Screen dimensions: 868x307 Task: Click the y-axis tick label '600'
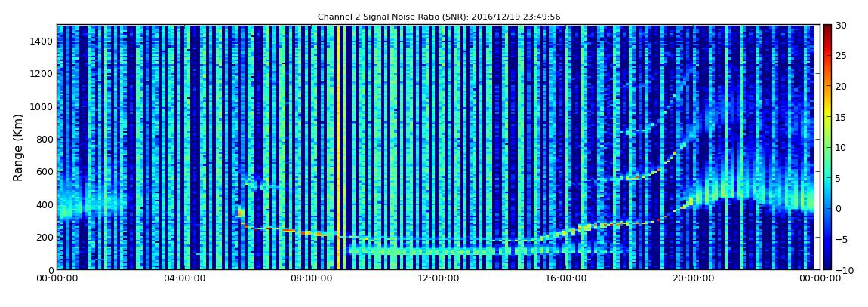coord(45,172)
